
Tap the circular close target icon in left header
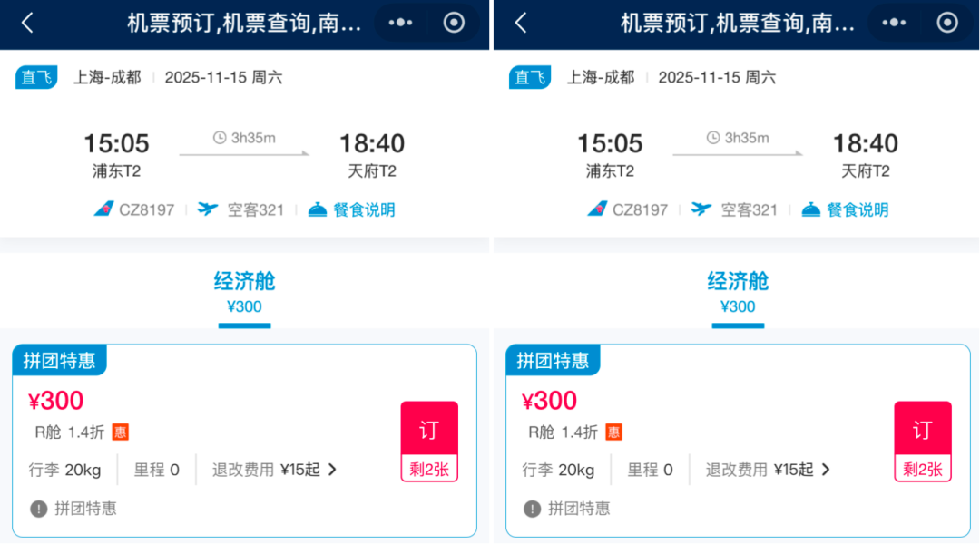tap(454, 23)
